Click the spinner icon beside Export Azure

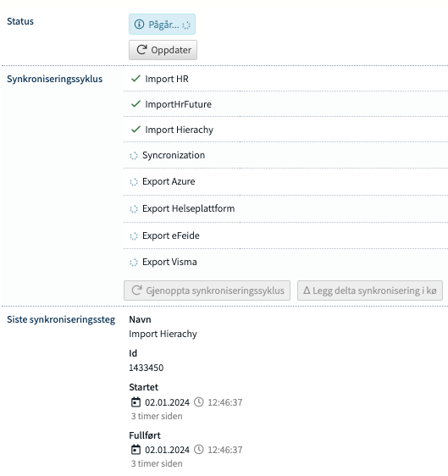pos(134,182)
